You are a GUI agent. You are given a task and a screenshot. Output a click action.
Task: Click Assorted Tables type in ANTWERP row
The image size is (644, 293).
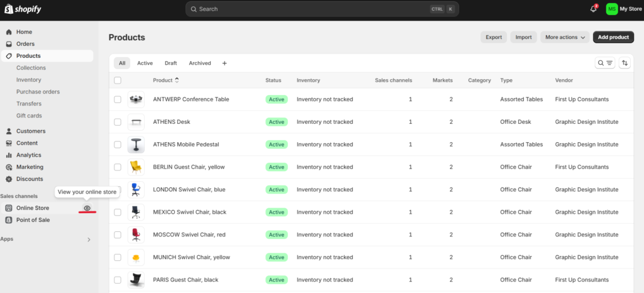point(521,99)
